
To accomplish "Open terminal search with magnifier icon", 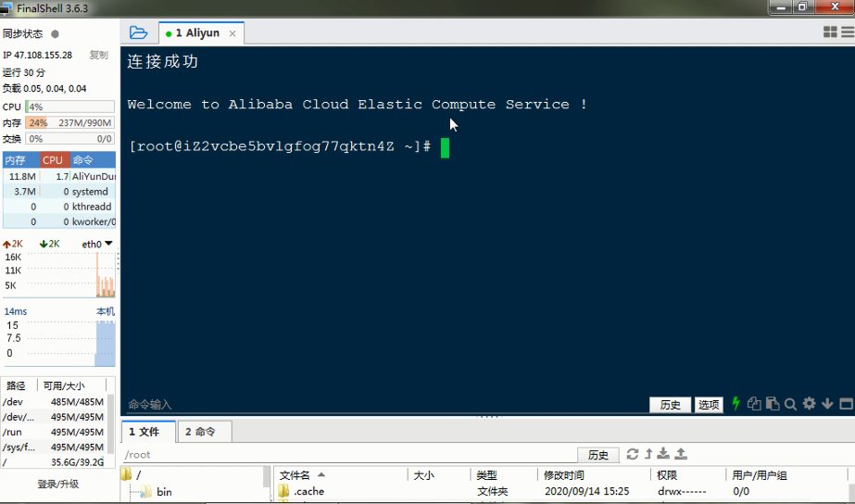I will pyautogui.click(x=790, y=404).
